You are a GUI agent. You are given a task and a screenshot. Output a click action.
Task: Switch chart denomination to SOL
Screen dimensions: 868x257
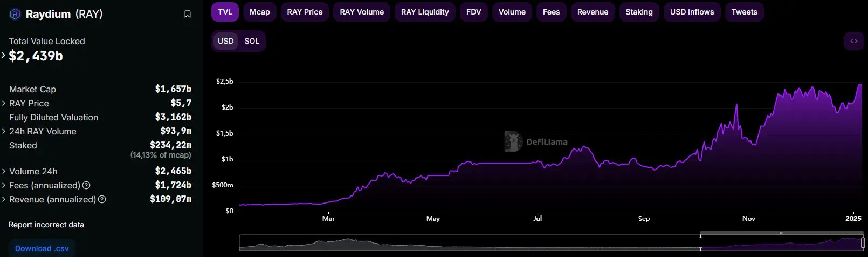pyautogui.click(x=252, y=41)
